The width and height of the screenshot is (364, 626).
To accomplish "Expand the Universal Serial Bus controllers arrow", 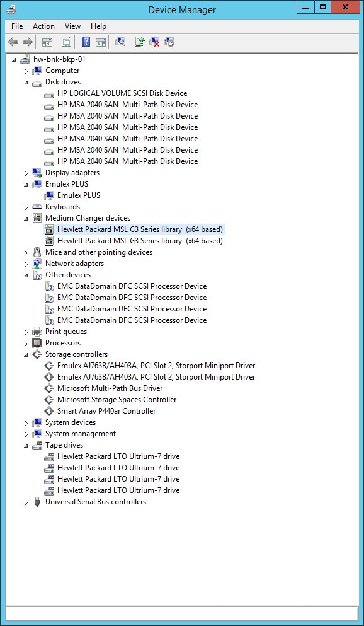I will (26, 502).
